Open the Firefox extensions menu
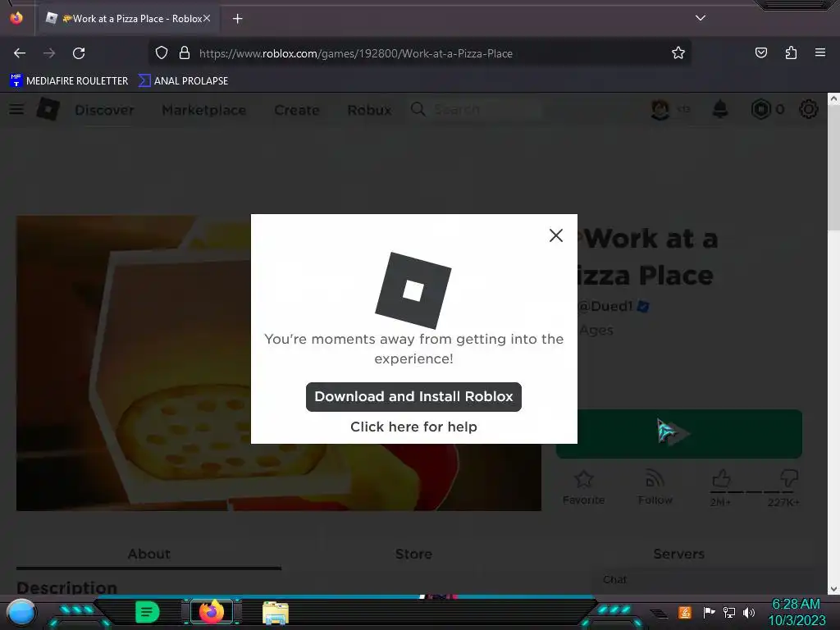 coord(791,53)
